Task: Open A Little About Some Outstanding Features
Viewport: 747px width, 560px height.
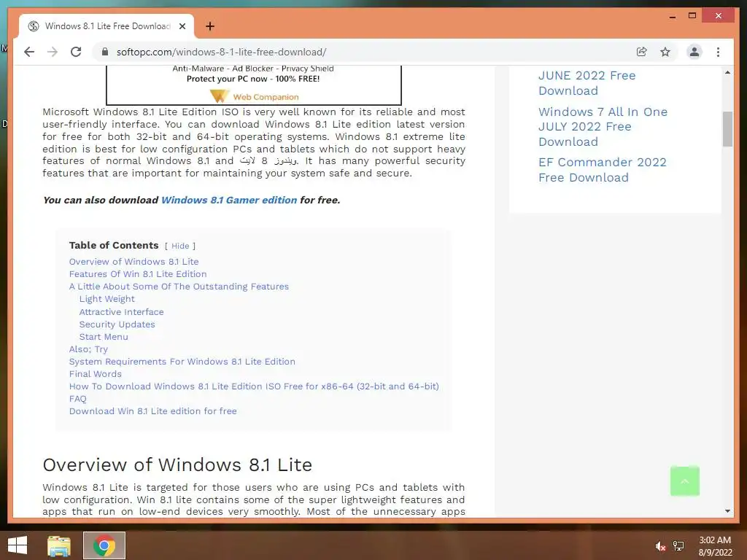Action: click(179, 286)
